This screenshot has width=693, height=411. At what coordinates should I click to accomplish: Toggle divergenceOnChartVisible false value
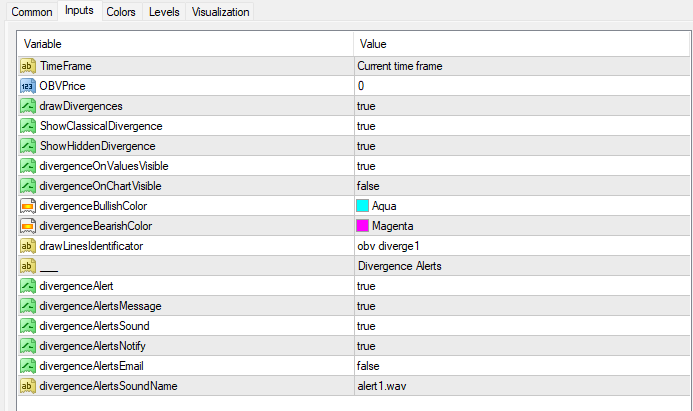(x=368, y=186)
